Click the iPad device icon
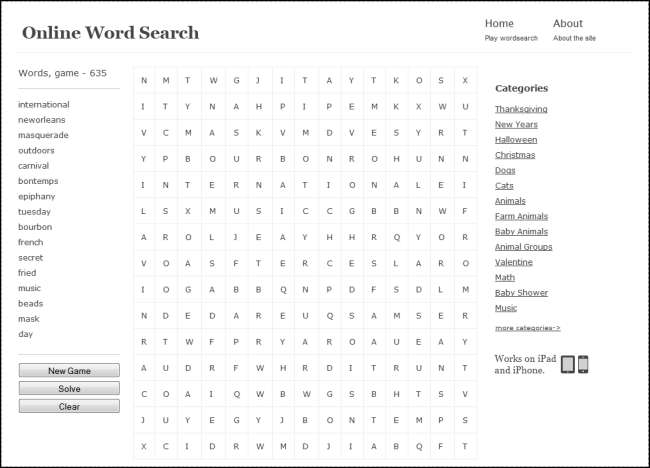The height and width of the screenshot is (468, 650). click(567, 364)
